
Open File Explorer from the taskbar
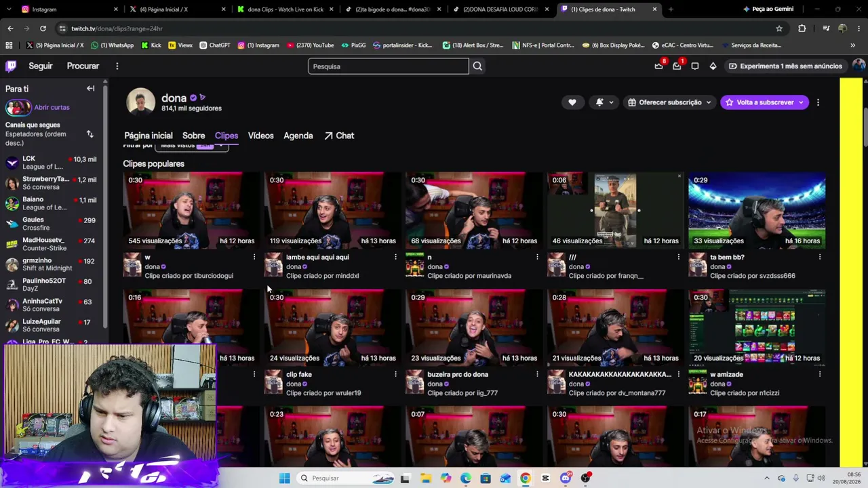[x=426, y=478]
